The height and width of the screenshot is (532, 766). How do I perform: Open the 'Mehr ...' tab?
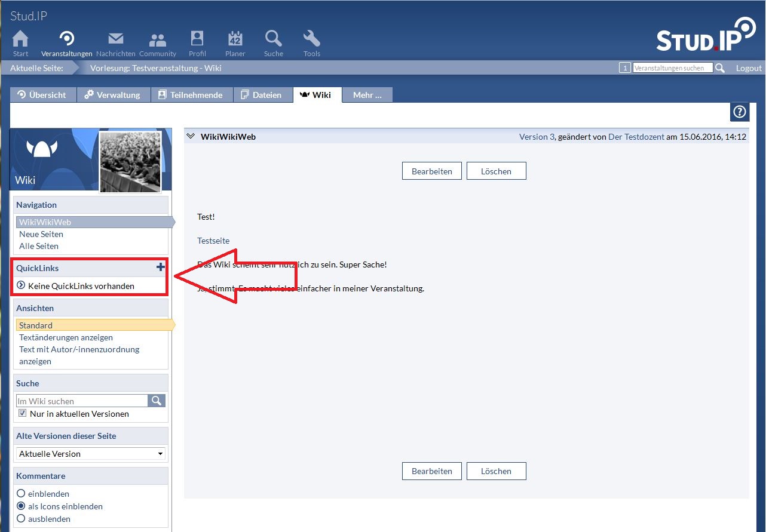click(367, 95)
